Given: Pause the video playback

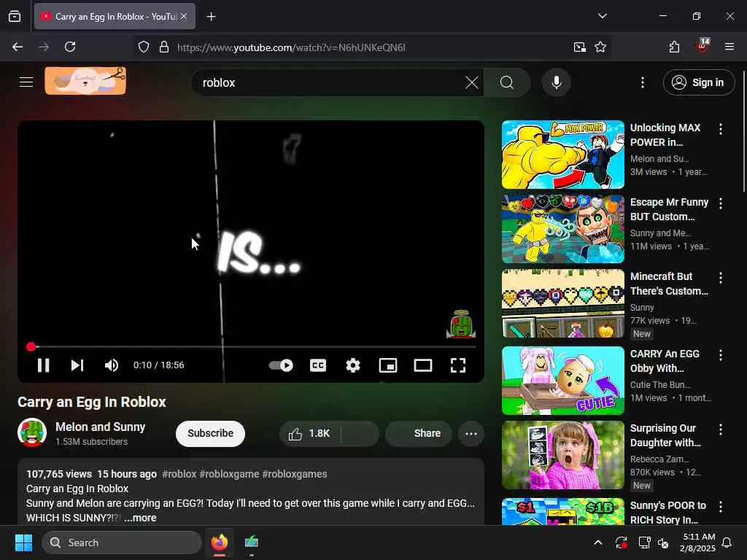Looking at the screenshot, I should coord(43,365).
